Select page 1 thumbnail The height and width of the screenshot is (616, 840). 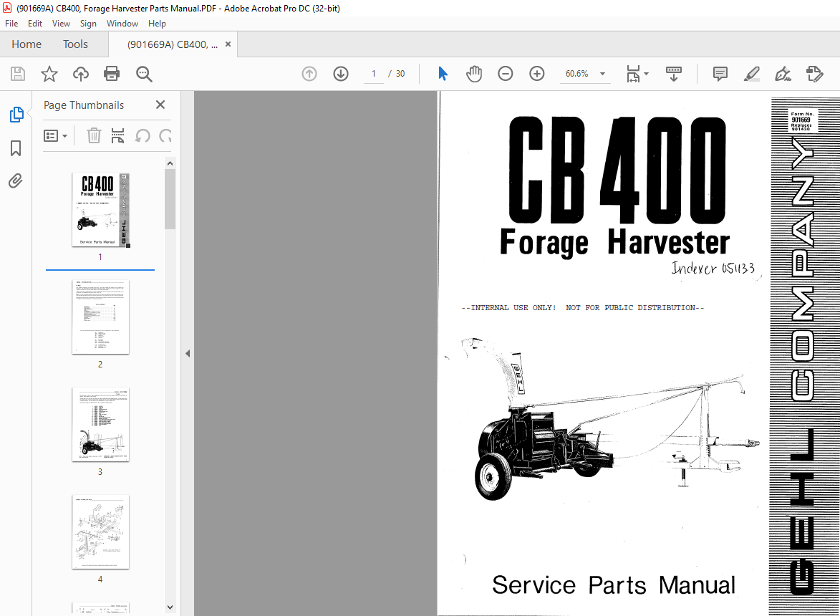pos(100,210)
